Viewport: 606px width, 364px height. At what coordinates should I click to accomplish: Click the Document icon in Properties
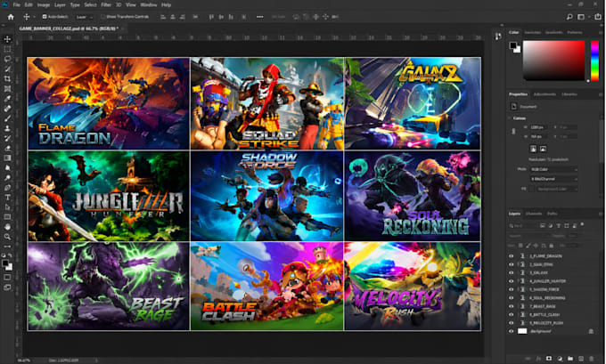click(513, 107)
